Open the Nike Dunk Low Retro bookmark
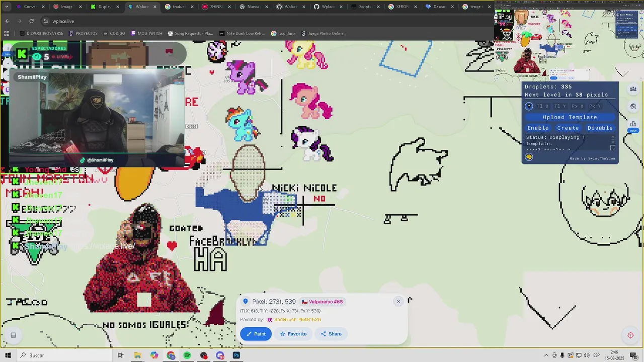Image resolution: width=644 pixels, height=362 pixels. 242,34
